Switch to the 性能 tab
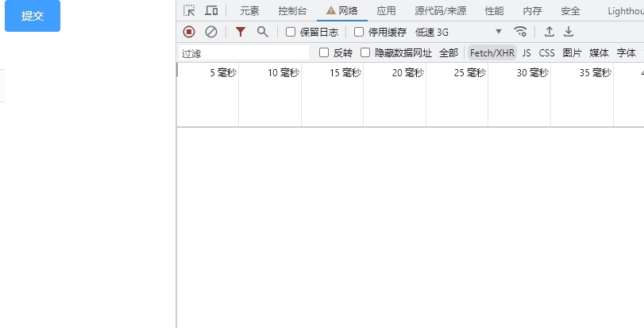 point(494,11)
